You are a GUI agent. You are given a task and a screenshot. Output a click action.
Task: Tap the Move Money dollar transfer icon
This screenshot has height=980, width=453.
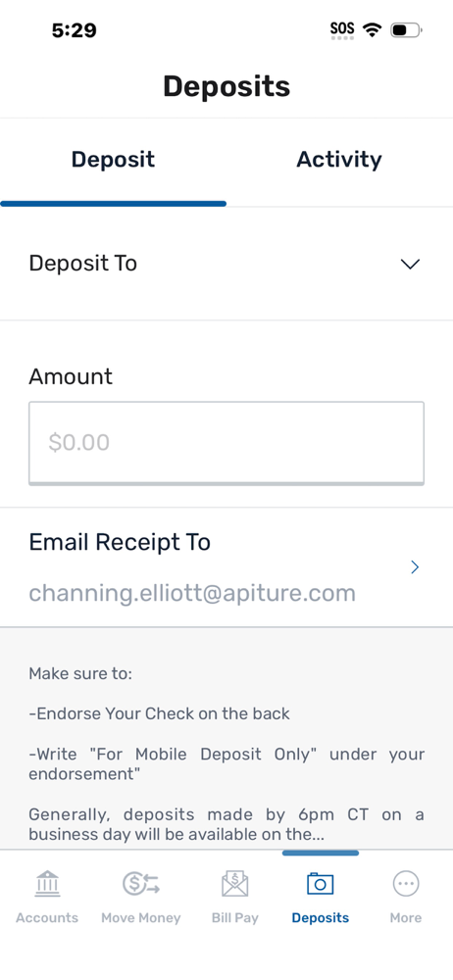[x=141, y=884]
